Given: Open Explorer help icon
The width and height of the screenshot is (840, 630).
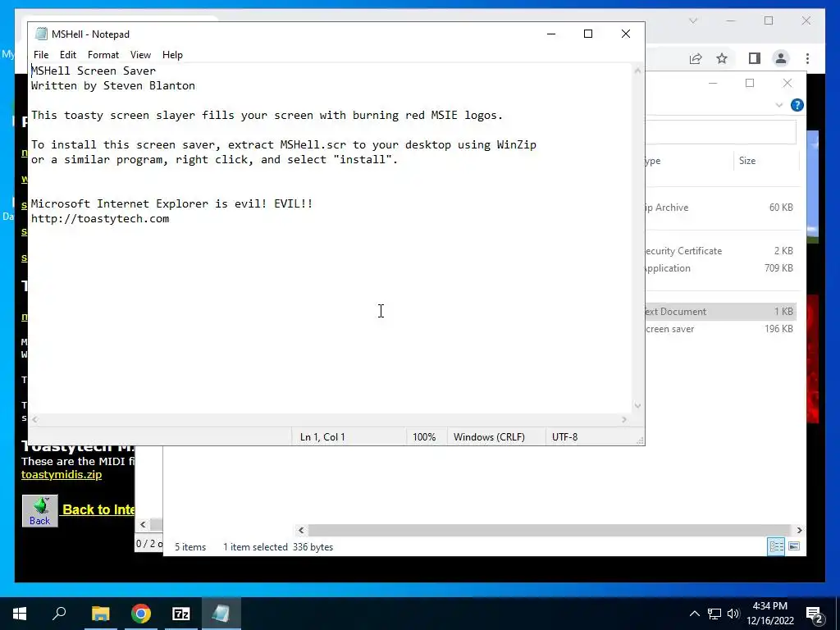Looking at the screenshot, I should 797,105.
